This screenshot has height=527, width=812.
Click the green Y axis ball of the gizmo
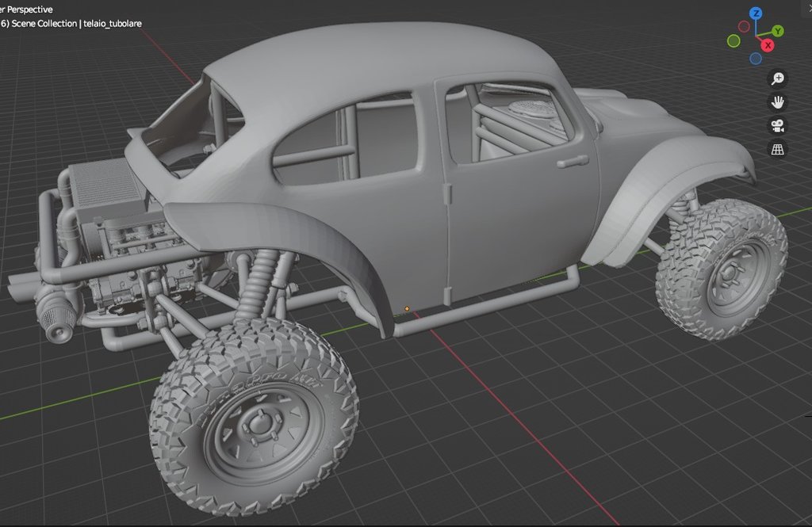click(x=778, y=31)
